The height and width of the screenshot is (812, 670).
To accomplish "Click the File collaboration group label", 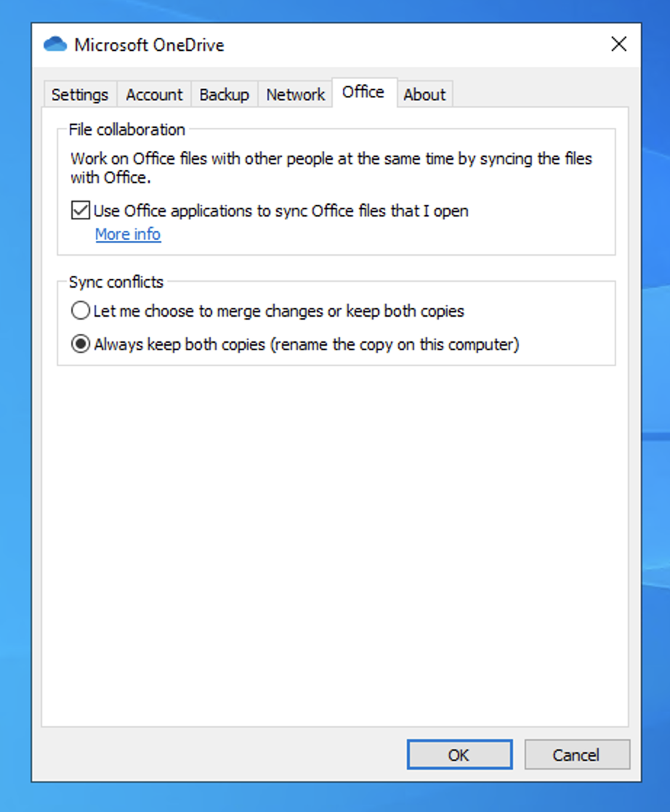I will coord(127,129).
